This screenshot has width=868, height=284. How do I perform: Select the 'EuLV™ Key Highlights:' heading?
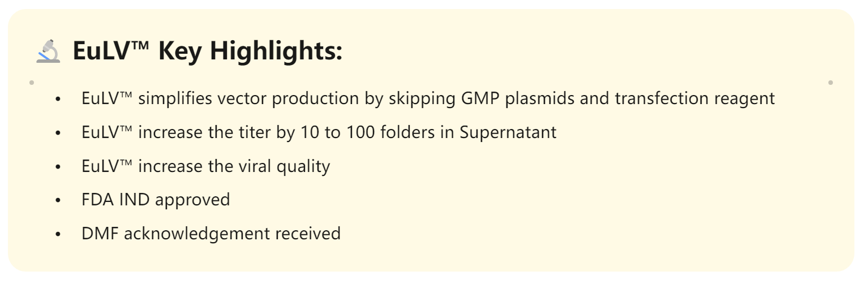[x=208, y=51]
